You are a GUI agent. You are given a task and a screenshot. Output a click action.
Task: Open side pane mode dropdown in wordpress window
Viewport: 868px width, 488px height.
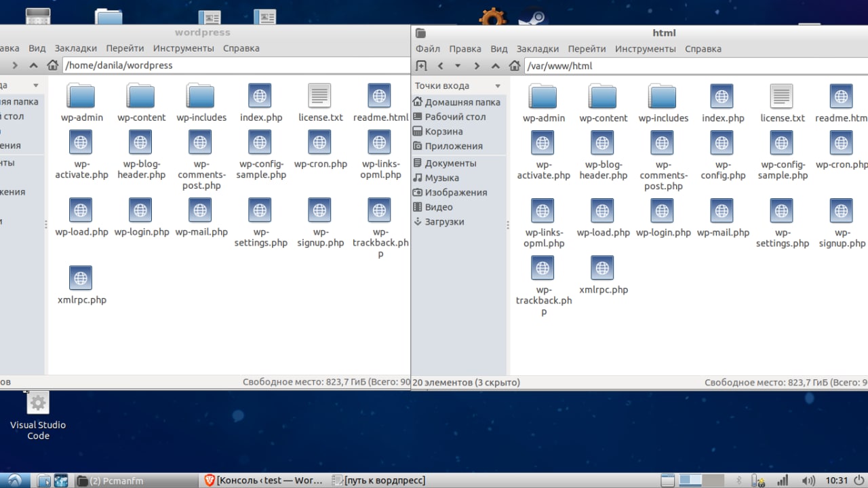pyautogui.click(x=36, y=86)
